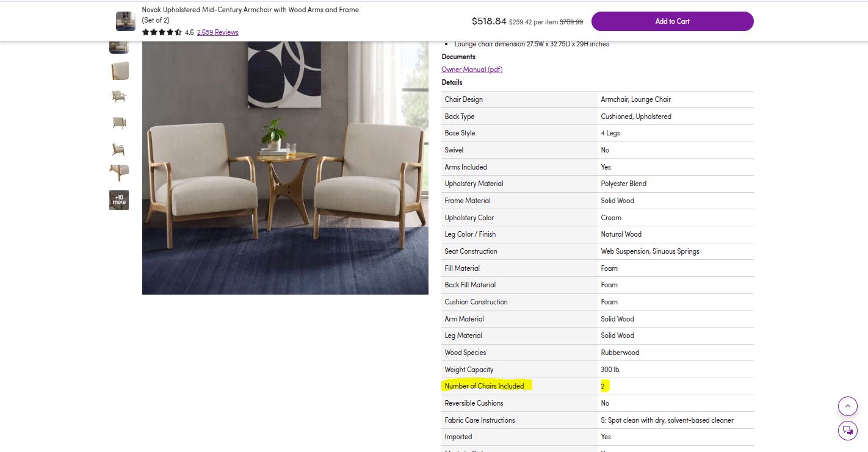Select the chair side-profile thumbnail
The image size is (868, 452).
[119, 148]
